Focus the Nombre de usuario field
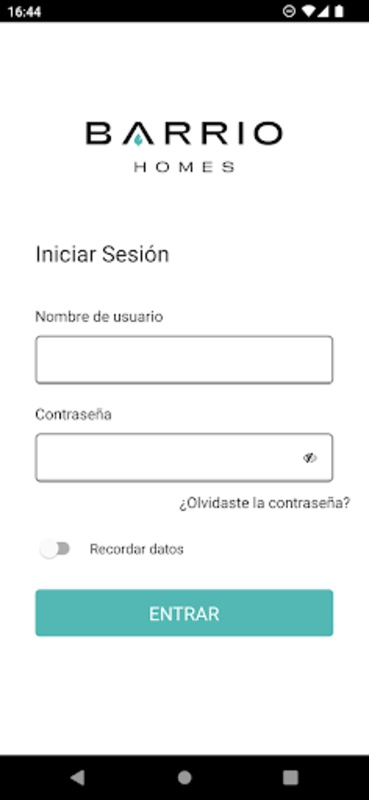 [184, 360]
